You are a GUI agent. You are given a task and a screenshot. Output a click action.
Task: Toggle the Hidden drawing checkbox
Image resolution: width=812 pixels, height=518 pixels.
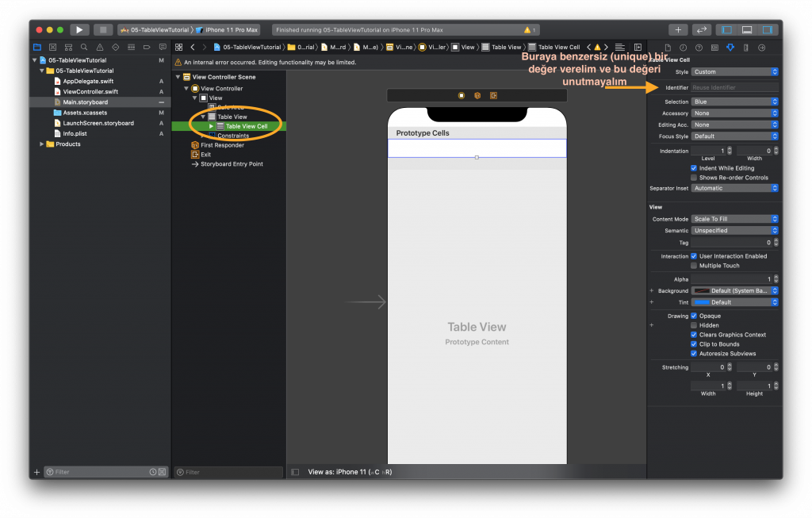click(694, 325)
